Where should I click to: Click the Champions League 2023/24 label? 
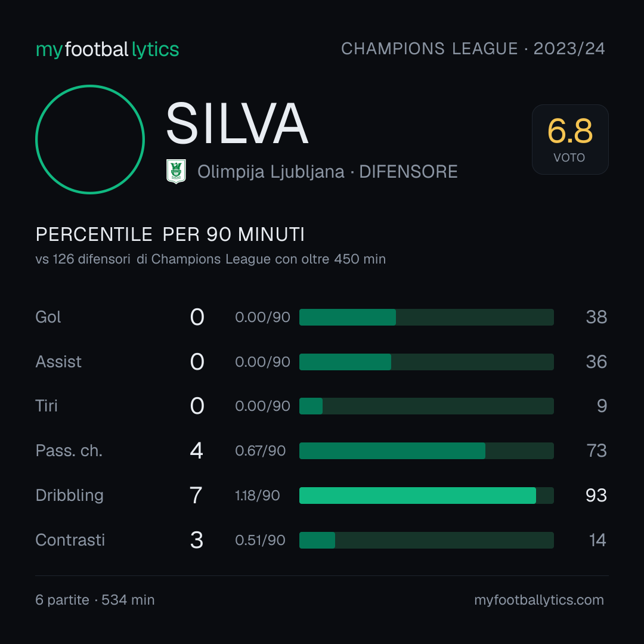point(473,48)
